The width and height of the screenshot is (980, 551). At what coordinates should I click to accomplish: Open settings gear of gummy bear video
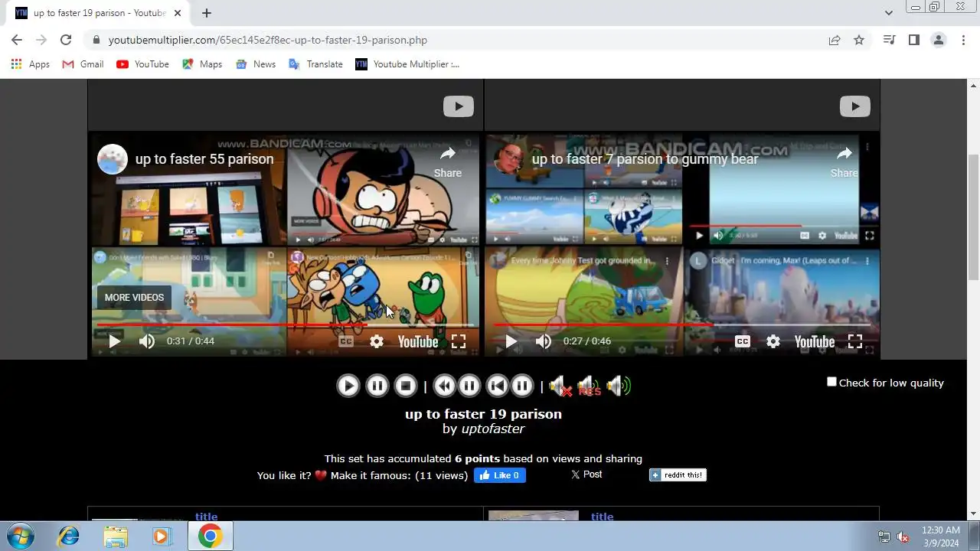coord(773,341)
